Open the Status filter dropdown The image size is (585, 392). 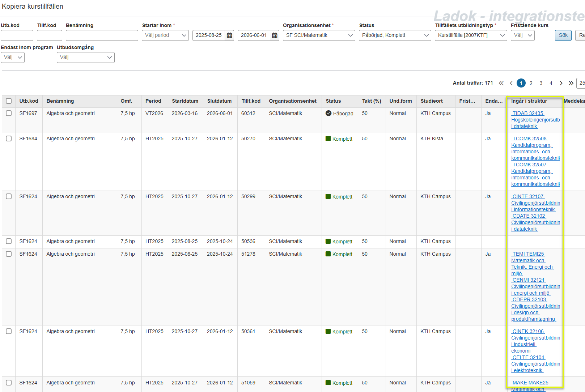point(395,35)
